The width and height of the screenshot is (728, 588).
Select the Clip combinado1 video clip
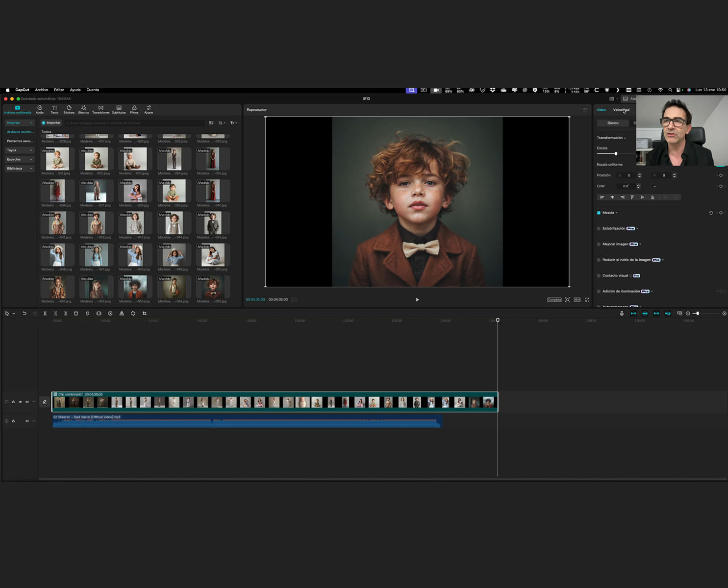coord(275,402)
